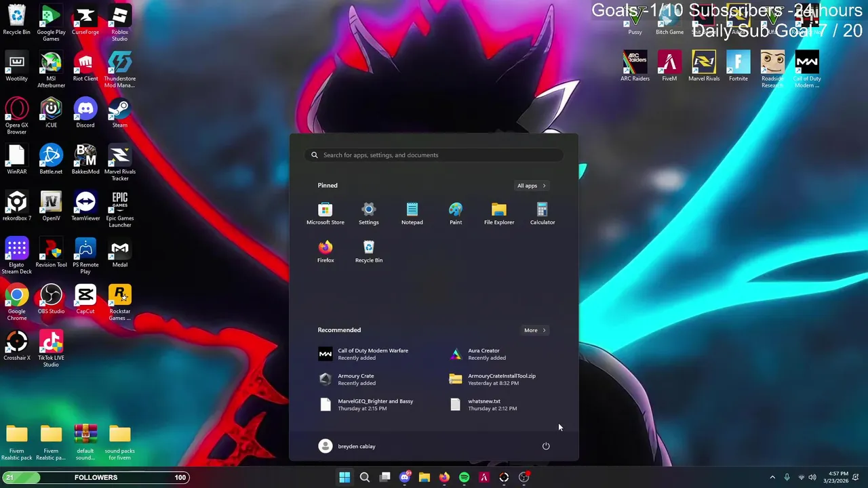The image size is (868, 488).
Task: Select ARC Raiders desktop shortcut
Action: coord(635,66)
